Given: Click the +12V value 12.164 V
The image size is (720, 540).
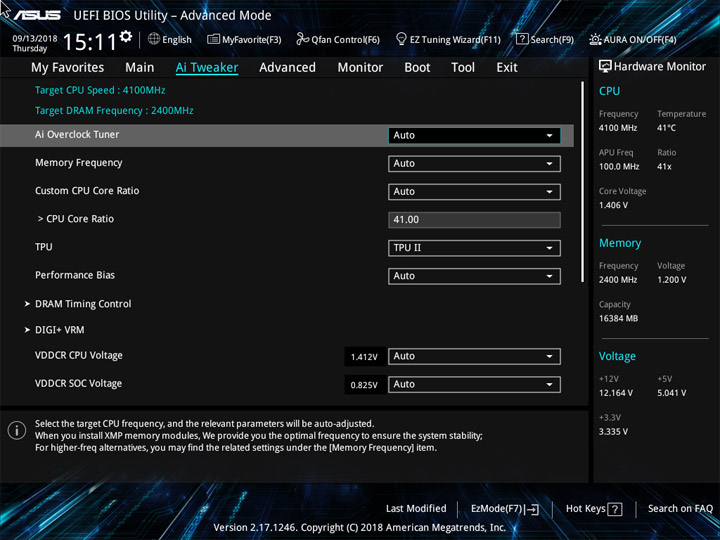Looking at the screenshot, I should pyautogui.click(x=616, y=393).
